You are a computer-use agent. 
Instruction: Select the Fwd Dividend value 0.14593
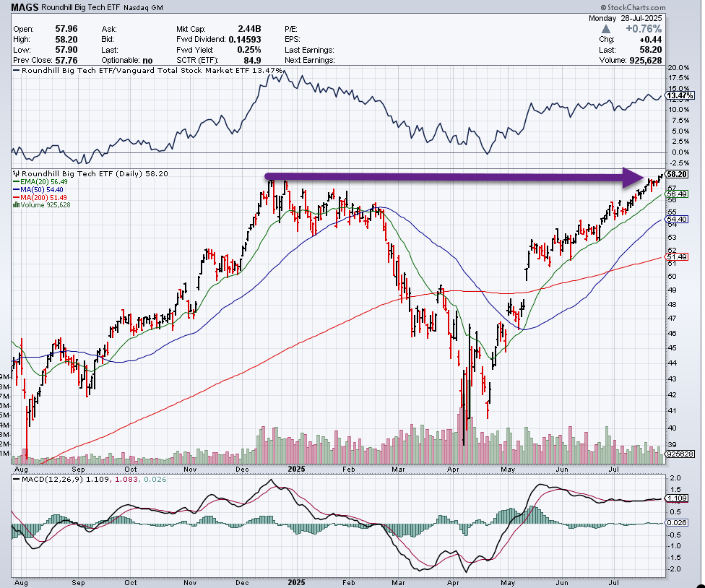(245, 39)
